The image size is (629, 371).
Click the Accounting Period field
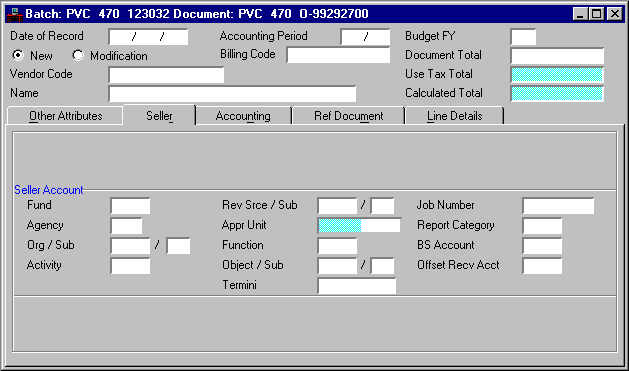point(365,37)
